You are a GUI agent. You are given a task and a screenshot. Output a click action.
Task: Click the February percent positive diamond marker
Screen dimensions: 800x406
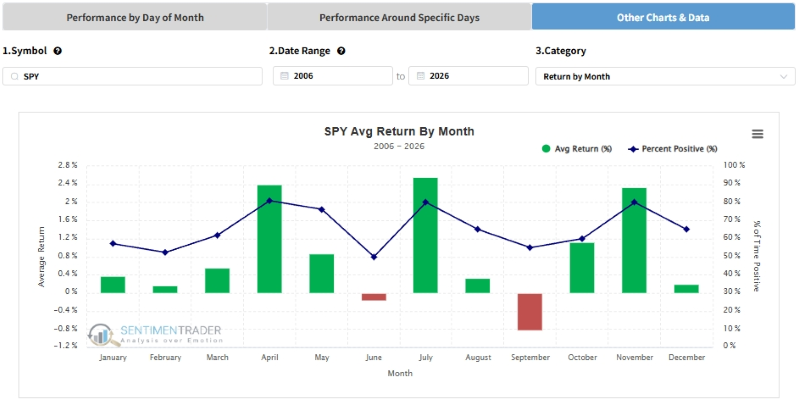165,252
